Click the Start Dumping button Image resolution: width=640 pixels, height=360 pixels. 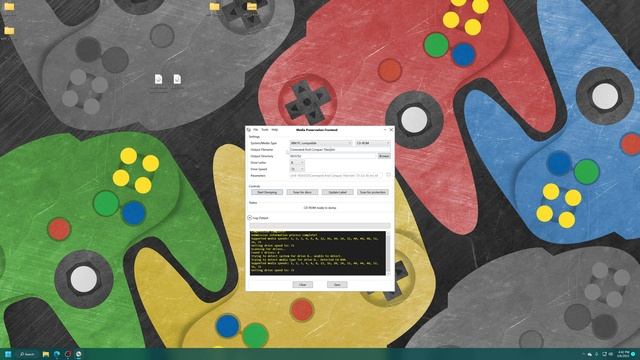267,192
